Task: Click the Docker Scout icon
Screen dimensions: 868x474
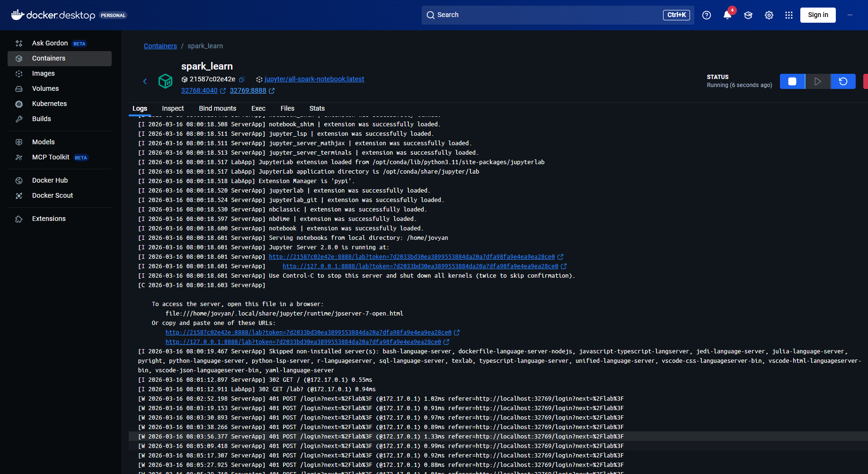Action: click(19, 196)
